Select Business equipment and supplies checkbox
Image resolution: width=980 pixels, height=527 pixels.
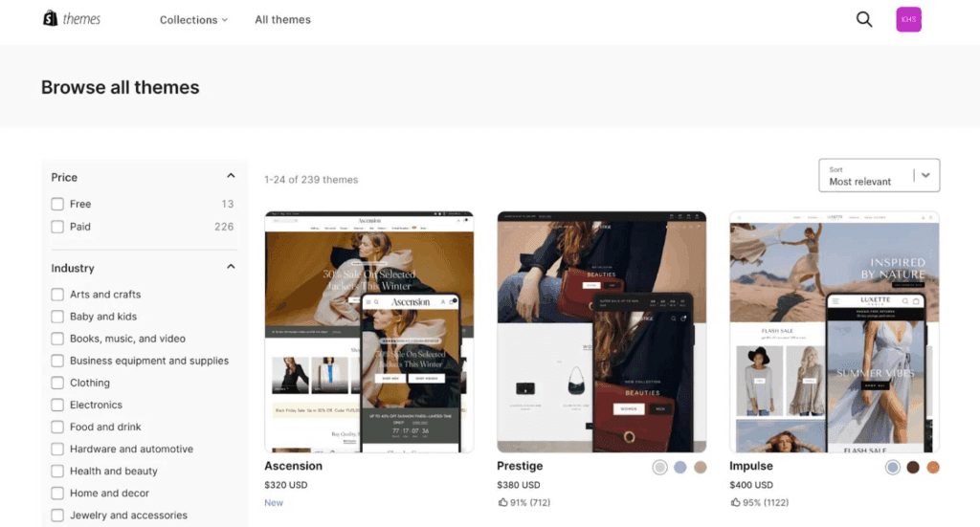(57, 361)
